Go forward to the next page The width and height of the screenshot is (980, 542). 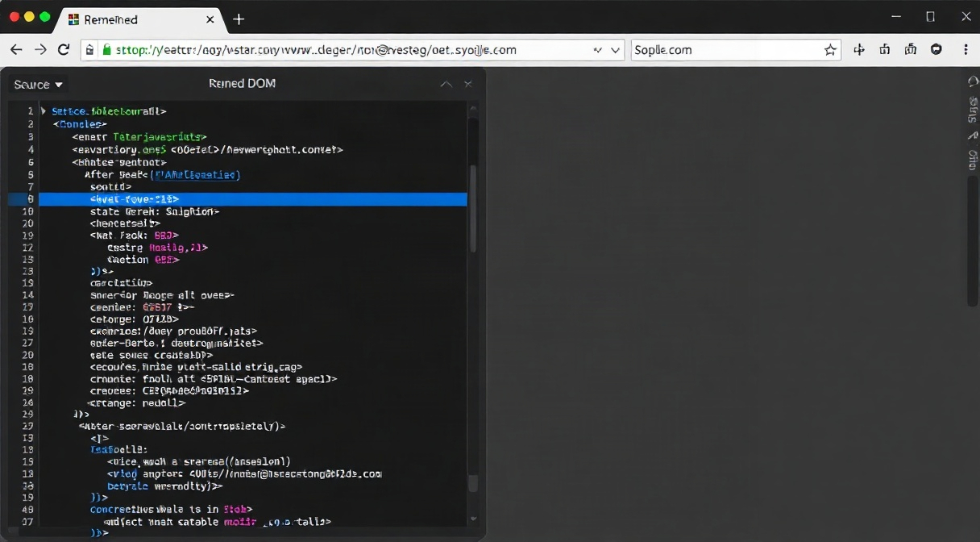coord(40,49)
